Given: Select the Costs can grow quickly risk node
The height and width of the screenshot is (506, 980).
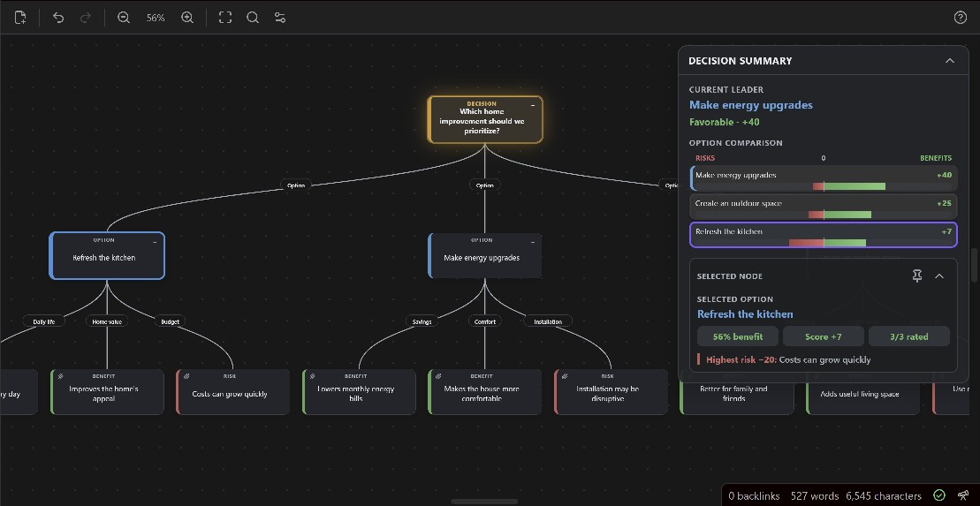Looking at the screenshot, I should tap(233, 392).
